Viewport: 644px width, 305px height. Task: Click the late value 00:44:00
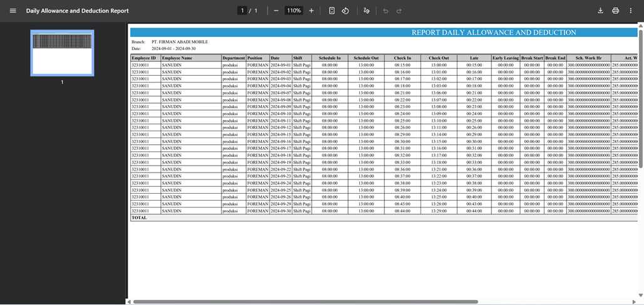(x=474, y=211)
